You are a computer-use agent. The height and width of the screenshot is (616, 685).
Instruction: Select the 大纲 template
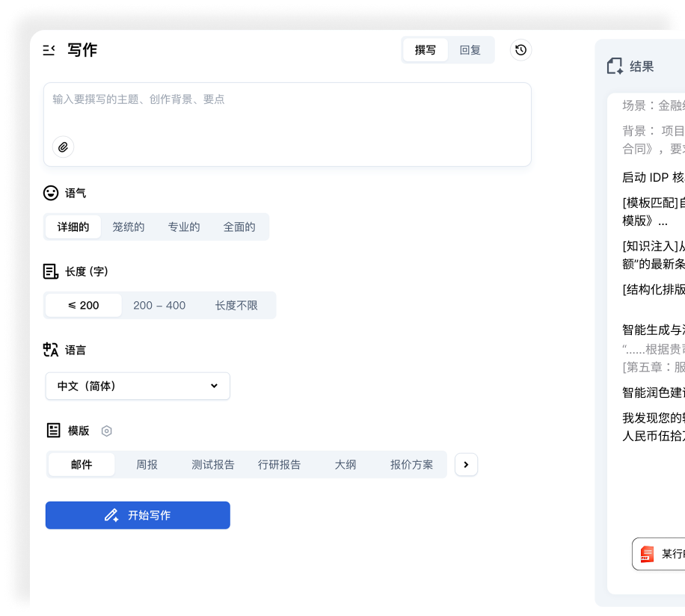(345, 464)
